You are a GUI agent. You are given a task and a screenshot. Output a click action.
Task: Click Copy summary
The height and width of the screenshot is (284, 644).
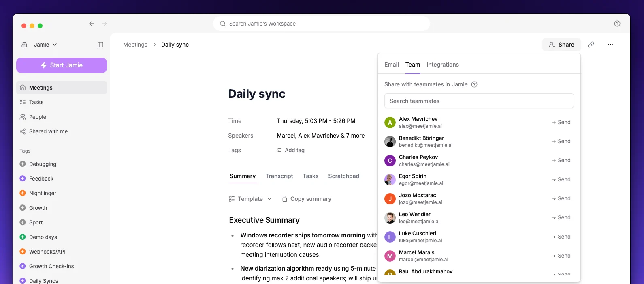(x=306, y=199)
